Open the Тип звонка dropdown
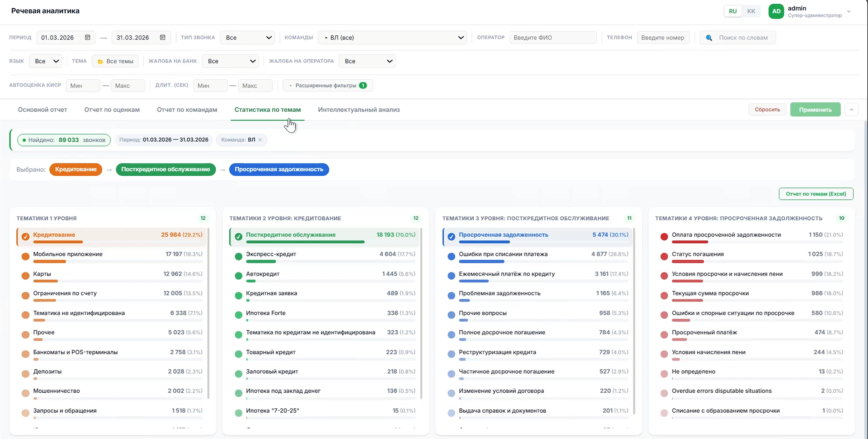This screenshot has height=439, width=868. [247, 37]
